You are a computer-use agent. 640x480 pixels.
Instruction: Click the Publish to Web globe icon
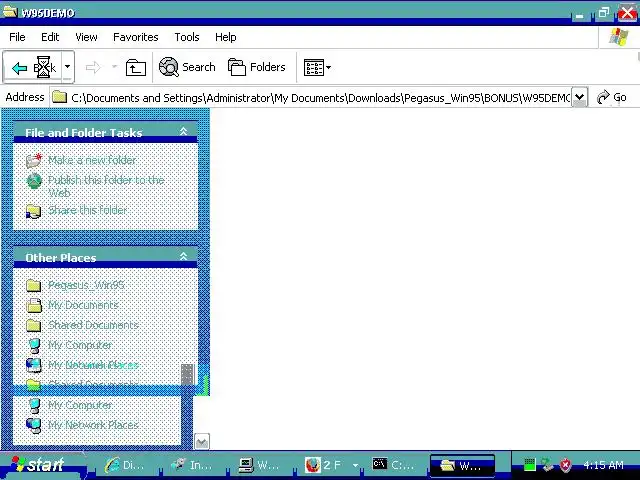point(34,181)
